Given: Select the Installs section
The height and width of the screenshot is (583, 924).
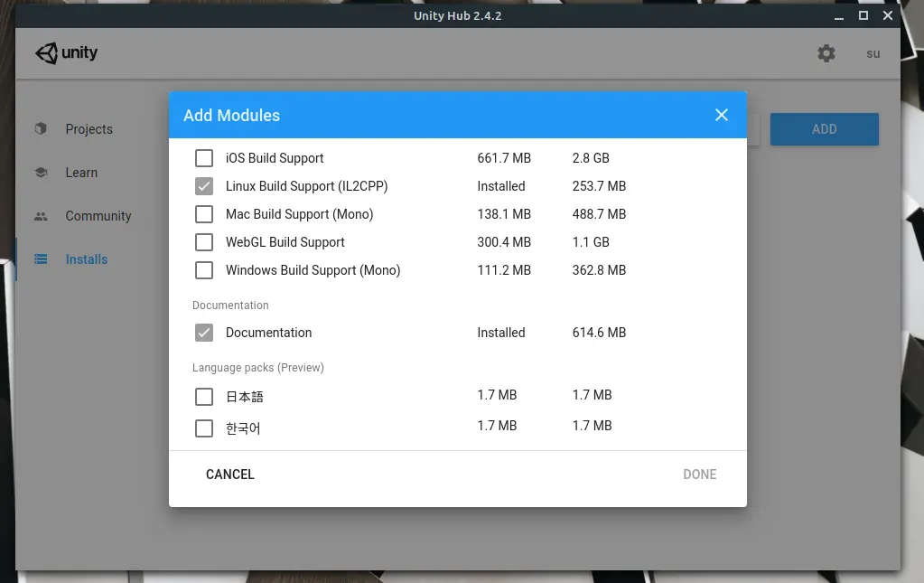Looking at the screenshot, I should (x=86, y=259).
